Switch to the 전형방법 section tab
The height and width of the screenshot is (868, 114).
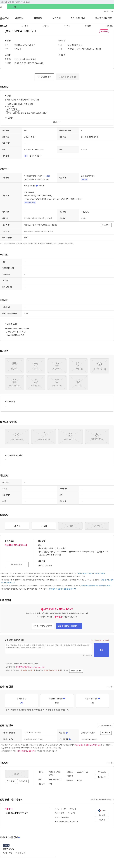[x=88, y=26]
